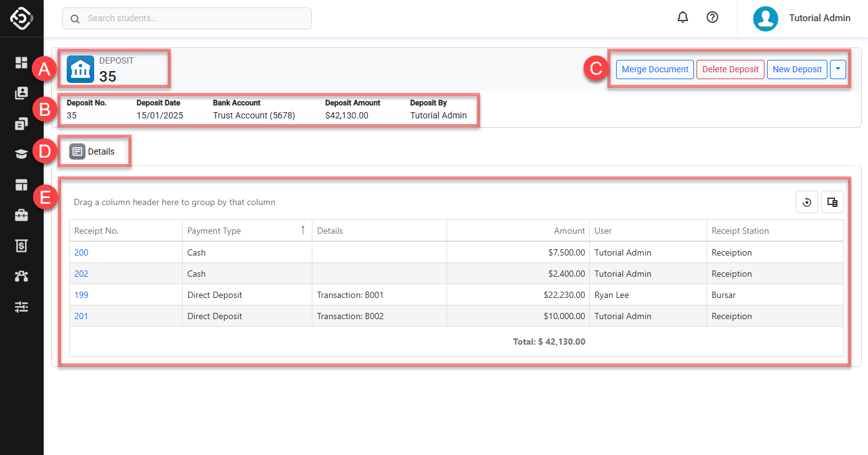Select the Details tab

(x=93, y=151)
